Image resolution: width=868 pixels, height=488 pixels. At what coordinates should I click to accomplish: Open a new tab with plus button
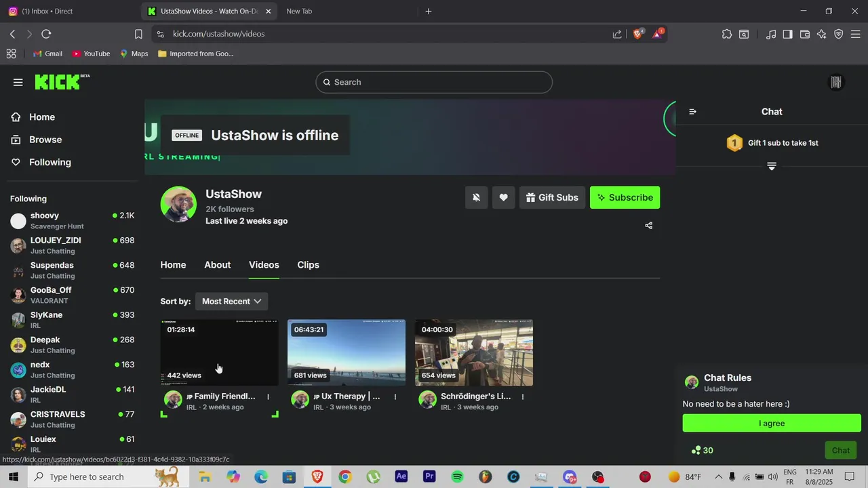[429, 11]
